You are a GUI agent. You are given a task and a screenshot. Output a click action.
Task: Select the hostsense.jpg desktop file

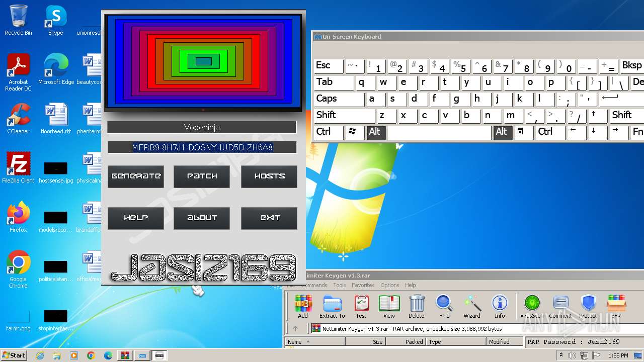pyautogui.click(x=56, y=171)
